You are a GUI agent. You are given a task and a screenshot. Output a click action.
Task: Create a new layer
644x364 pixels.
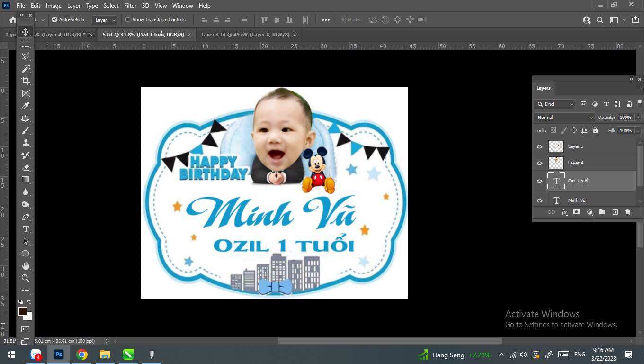[x=615, y=212]
